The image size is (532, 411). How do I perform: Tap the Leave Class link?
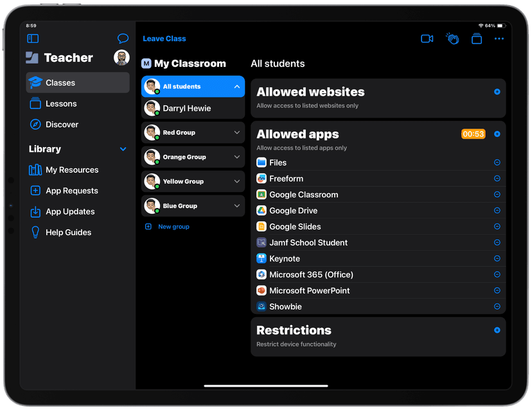164,39
